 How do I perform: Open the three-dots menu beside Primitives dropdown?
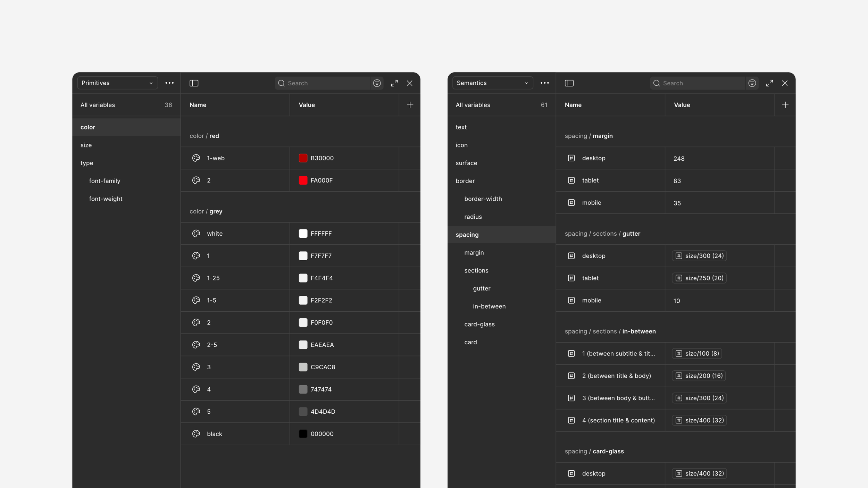coord(169,83)
